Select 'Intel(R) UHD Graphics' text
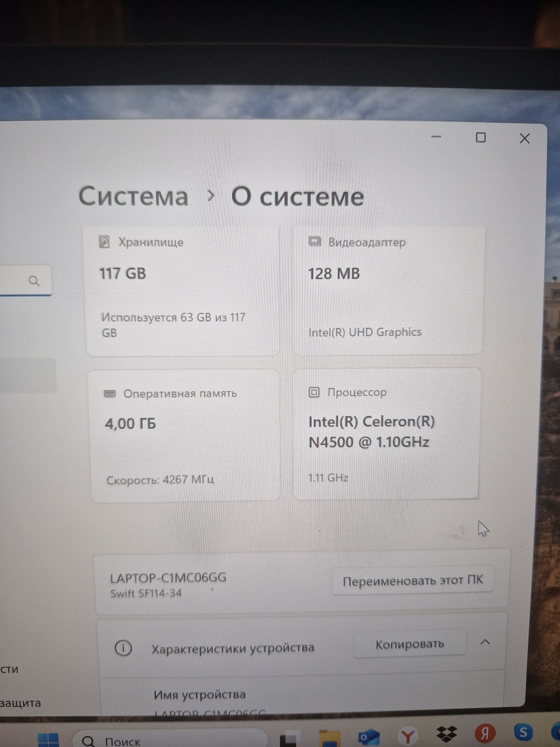The width and height of the screenshot is (560, 747). click(365, 332)
